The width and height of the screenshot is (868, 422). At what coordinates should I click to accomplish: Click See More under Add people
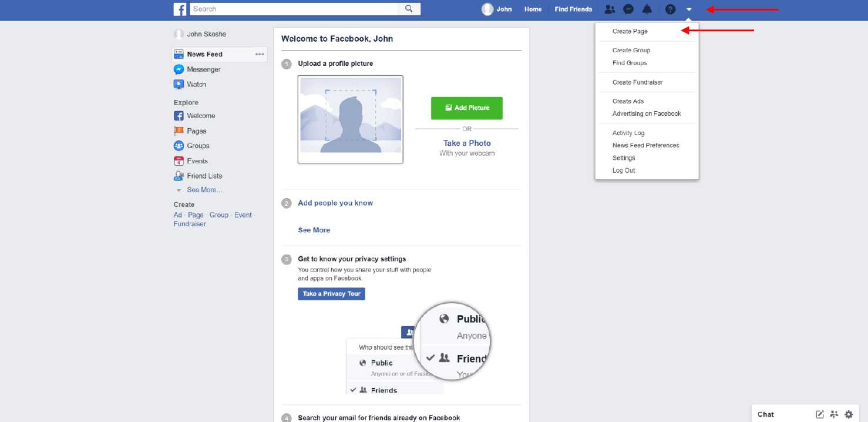pyautogui.click(x=314, y=230)
